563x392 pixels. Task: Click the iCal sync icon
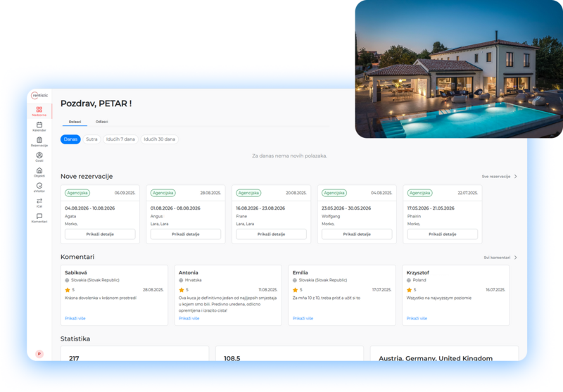point(39,202)
